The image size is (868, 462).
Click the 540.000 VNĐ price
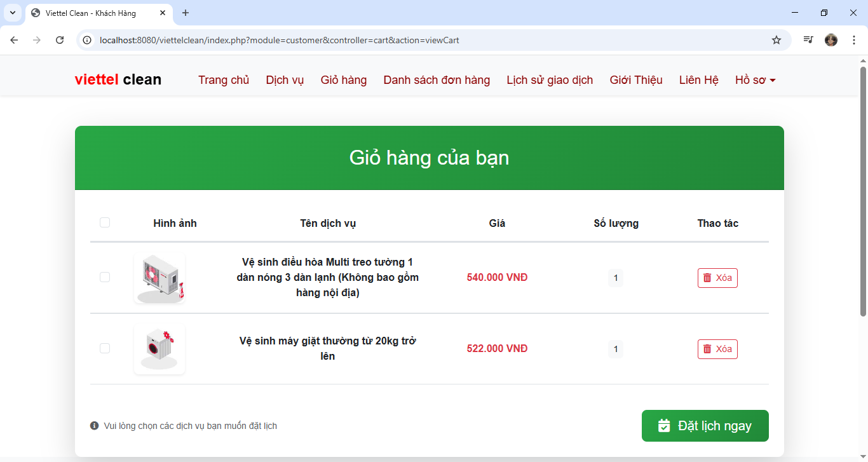[x=497, y=278]
